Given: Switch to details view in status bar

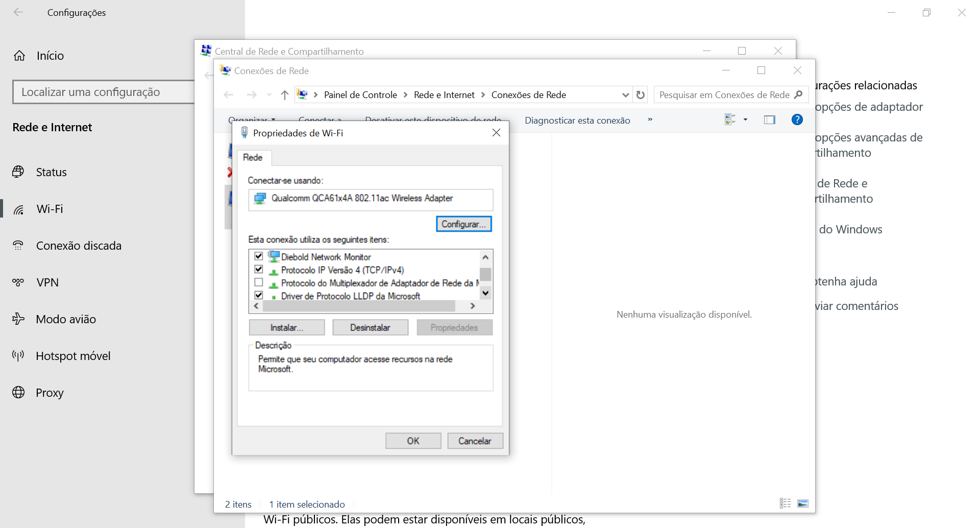Looking at the screenshot, I should (785, 503).
